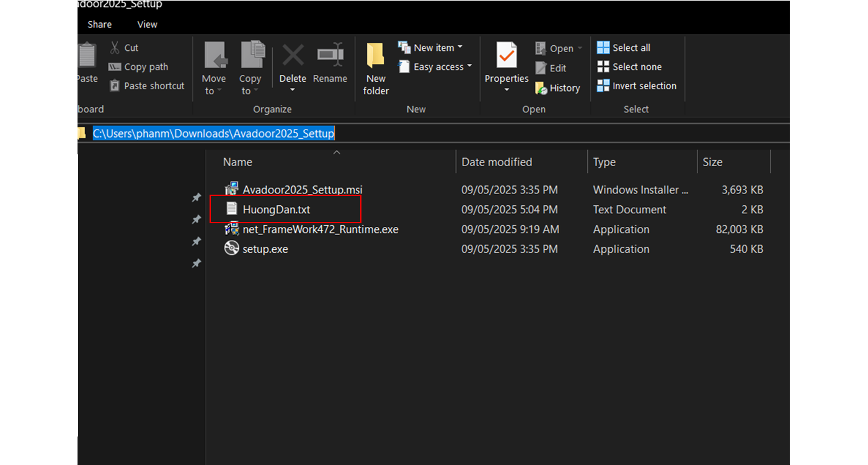
Task: Click the Paste shortcut icon
Action: point(115,86)
